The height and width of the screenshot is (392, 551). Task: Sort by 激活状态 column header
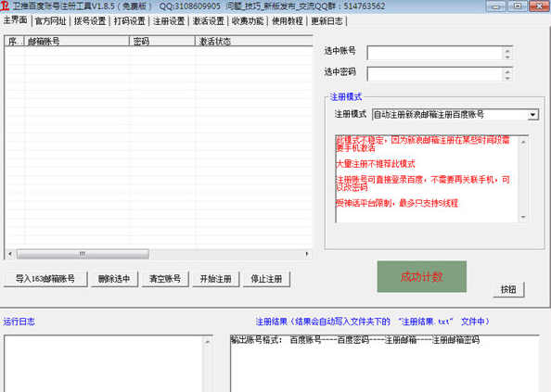[254, 42]
